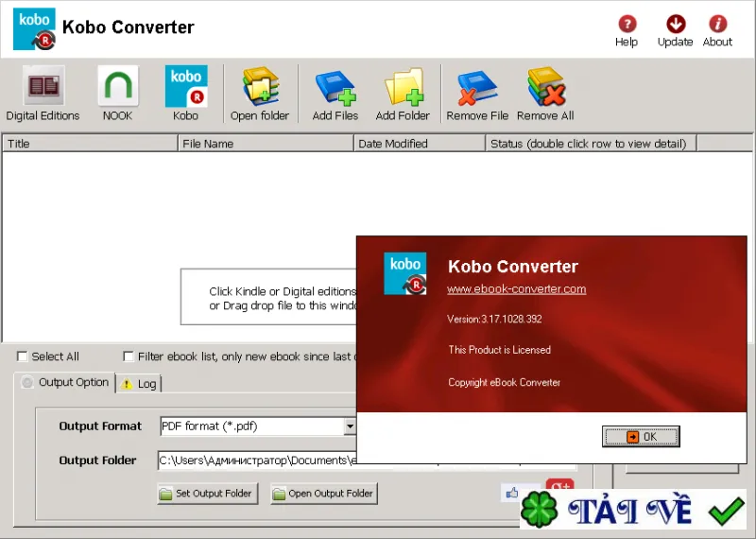Click Remove File toolbar icon
The width and height of the screenshot is (756, 539).
coord(477,94)
